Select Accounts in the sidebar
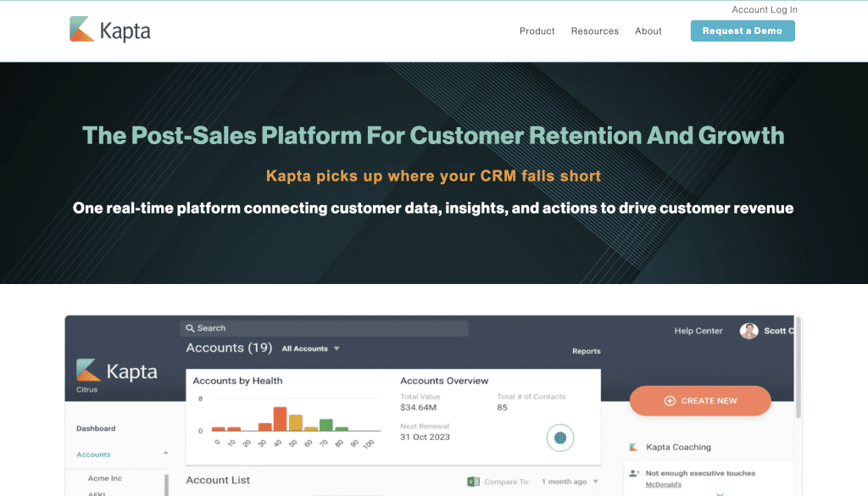Viewport: 868px width, 496px height. pyautogui.click(x=93, y=454)
